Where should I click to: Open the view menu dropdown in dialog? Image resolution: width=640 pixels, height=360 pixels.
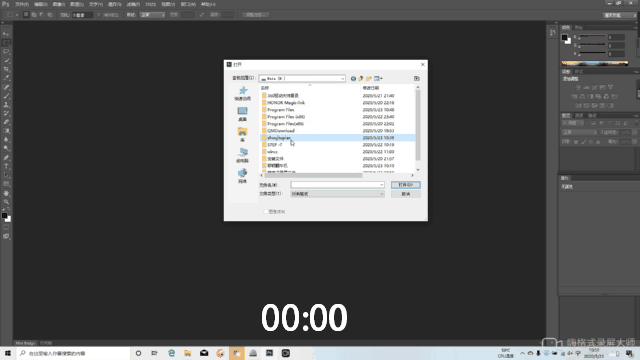[378, 78]
